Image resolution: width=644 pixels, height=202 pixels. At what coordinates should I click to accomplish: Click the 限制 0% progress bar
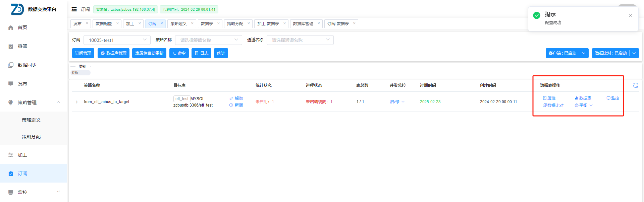pos(80,73)
